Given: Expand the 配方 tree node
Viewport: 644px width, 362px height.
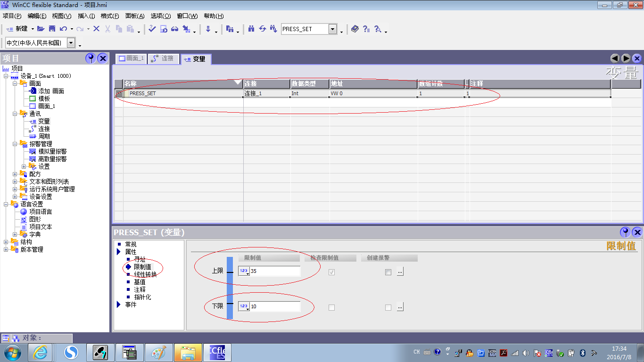Looking at the screenshot, I should (15, 174).
